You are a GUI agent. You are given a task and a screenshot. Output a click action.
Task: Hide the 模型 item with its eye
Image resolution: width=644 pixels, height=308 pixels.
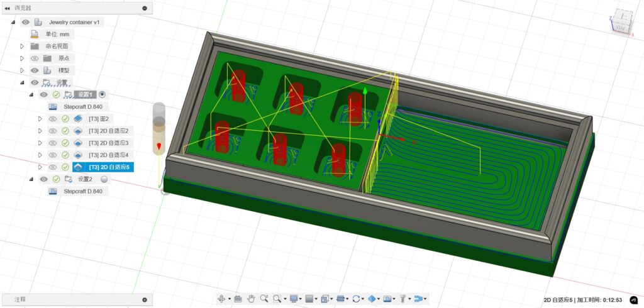35,70
